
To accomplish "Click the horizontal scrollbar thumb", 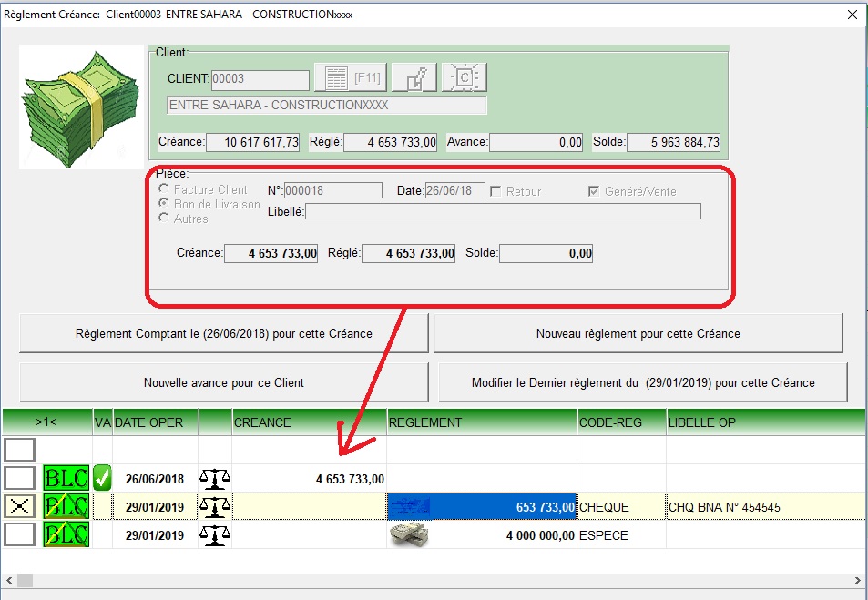I will (25, 580).
